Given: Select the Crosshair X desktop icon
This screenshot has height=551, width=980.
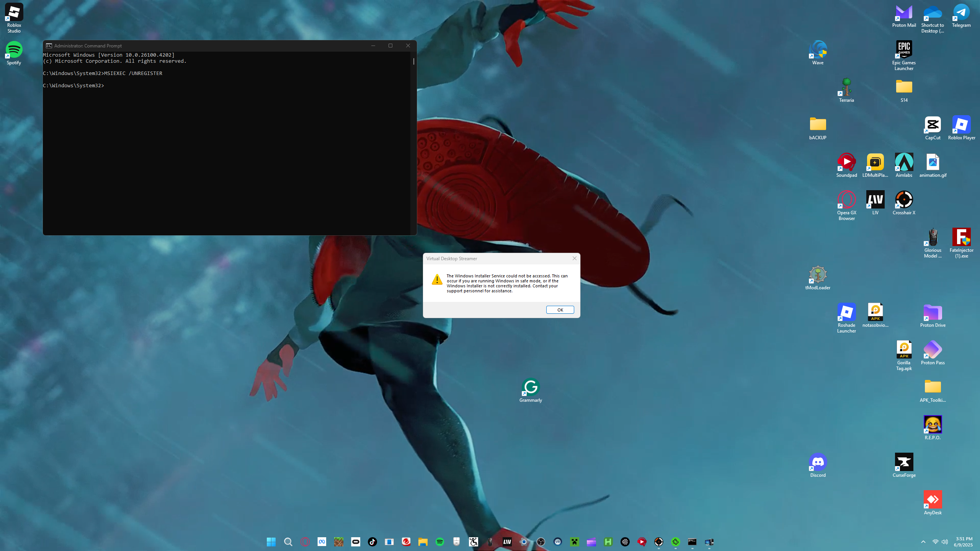Looking at the screenshot, I should 904,200.
